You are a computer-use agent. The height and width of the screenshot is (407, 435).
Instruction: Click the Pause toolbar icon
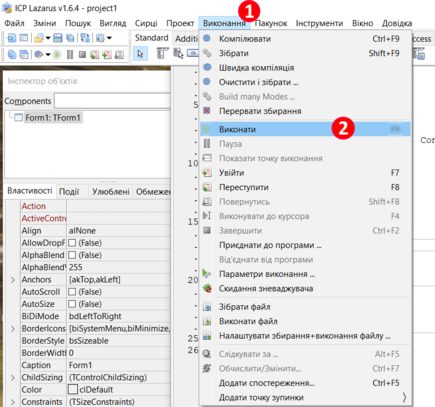70,54
